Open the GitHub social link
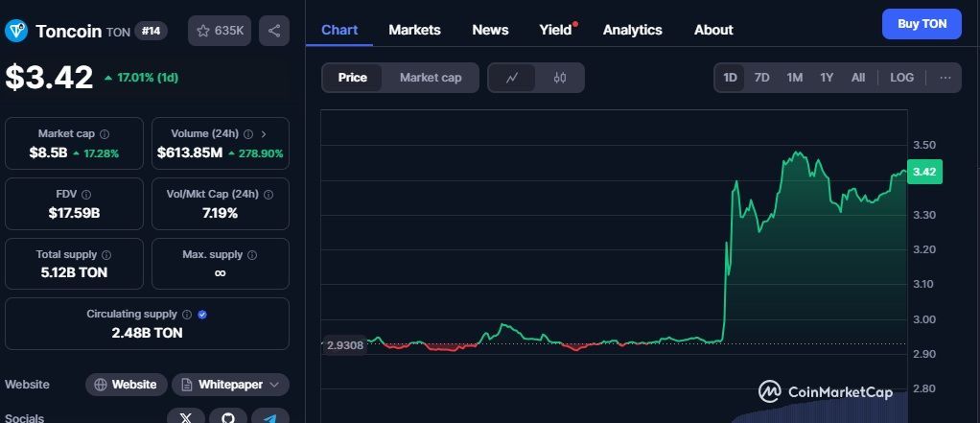This screenshot has height=423, width=980. tap(228, 416)
